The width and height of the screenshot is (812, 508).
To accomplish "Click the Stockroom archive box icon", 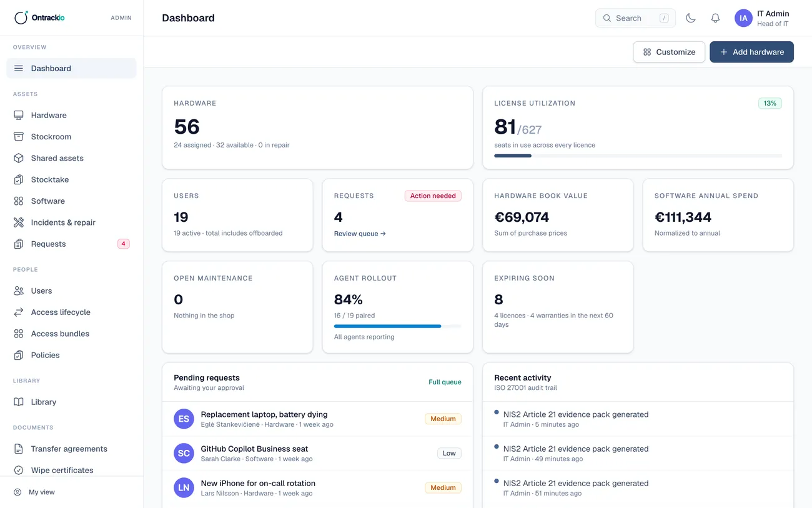I will click(19, 137).
